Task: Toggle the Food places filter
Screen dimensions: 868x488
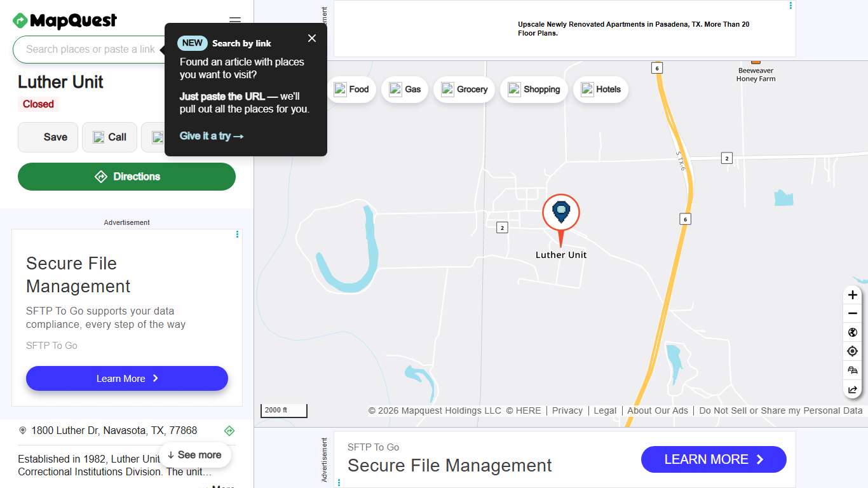Action: 352,90
